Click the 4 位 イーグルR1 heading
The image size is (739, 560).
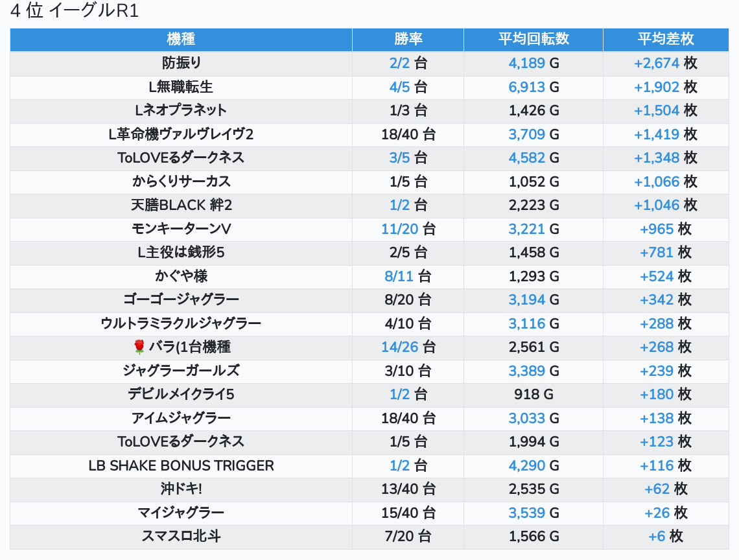(x=75, y=11)
